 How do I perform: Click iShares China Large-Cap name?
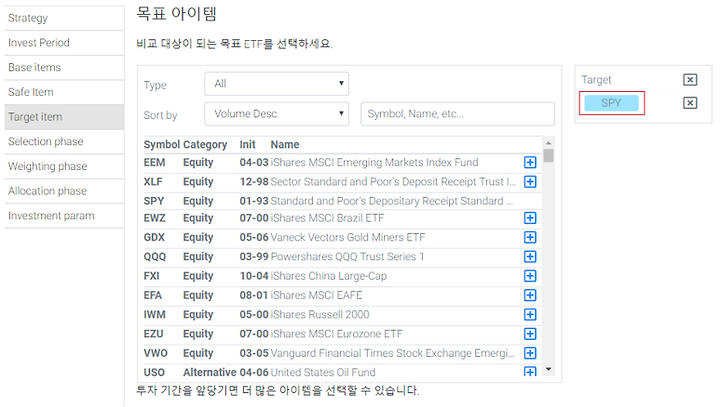point(329,276)
